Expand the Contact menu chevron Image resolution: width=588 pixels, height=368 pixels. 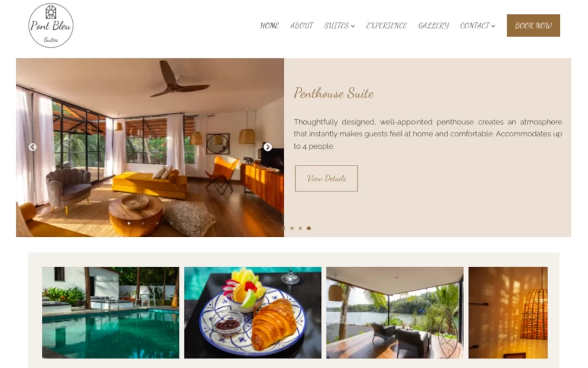493,26
